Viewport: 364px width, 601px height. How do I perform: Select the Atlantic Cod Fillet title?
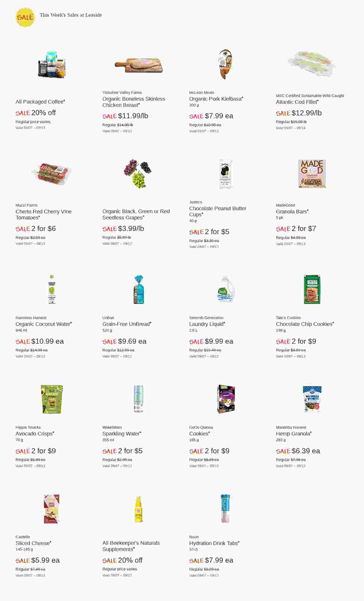297,102
